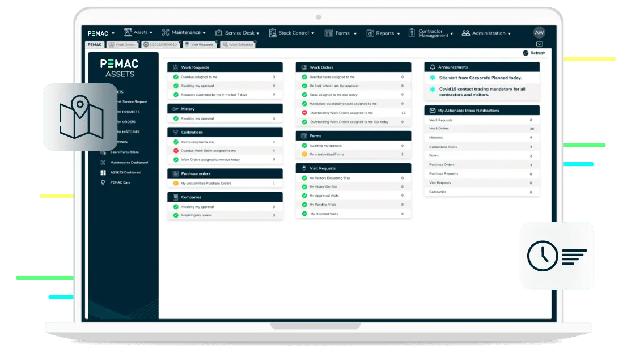This screenshot has width=644, height=357.
Task: Expand the Service Desk menu arrow
Action: pos(257,33)
